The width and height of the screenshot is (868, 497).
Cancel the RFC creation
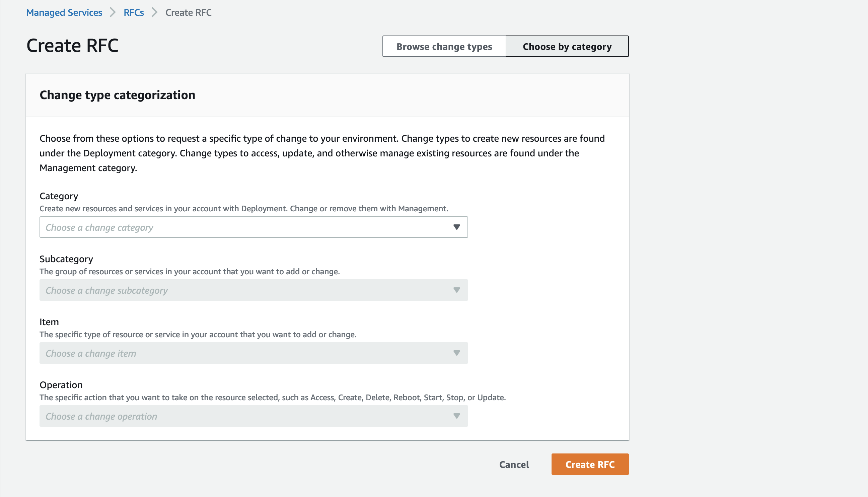(x=514, y=464)
